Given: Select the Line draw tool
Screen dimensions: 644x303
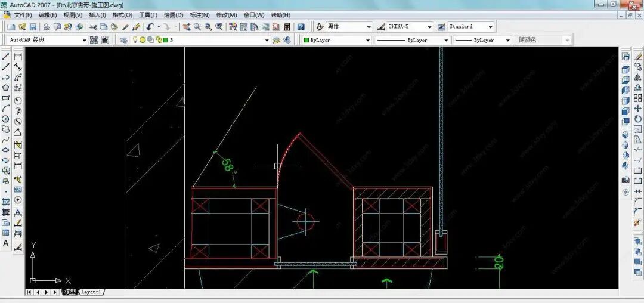Looking at the screenshot, I should [6, 57].
